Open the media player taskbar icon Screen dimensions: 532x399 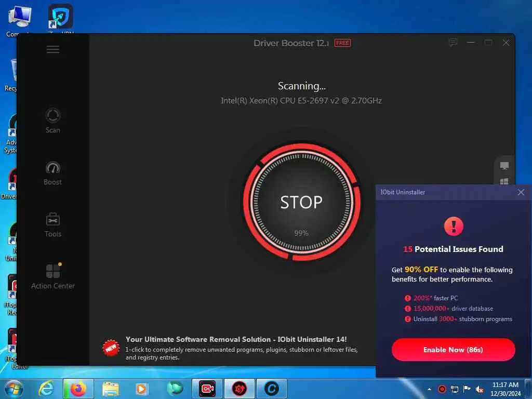[142, 389]
